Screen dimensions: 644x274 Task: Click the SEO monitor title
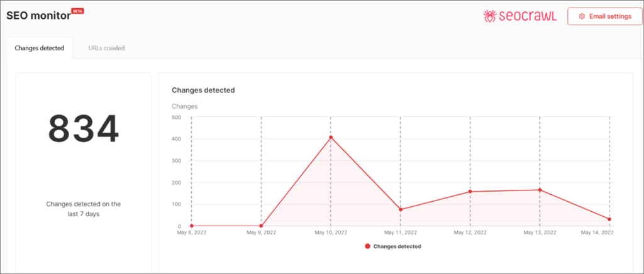point(38,17)
